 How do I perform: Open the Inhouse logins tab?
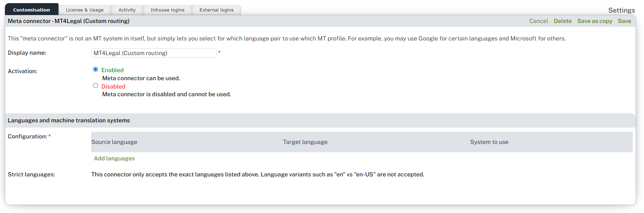click(x=168, y=10)
